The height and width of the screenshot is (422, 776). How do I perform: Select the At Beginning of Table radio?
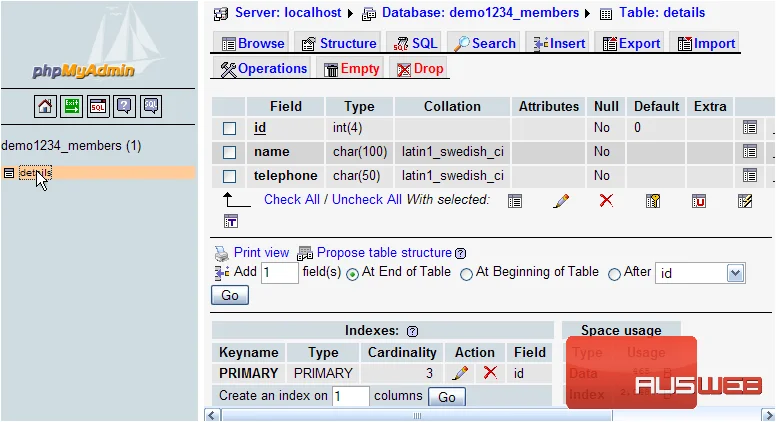click(x=466, y=274)
